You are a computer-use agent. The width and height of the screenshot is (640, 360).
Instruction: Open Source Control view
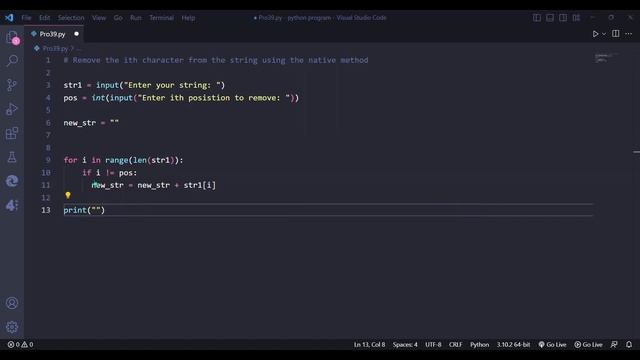tap(12, 85)
